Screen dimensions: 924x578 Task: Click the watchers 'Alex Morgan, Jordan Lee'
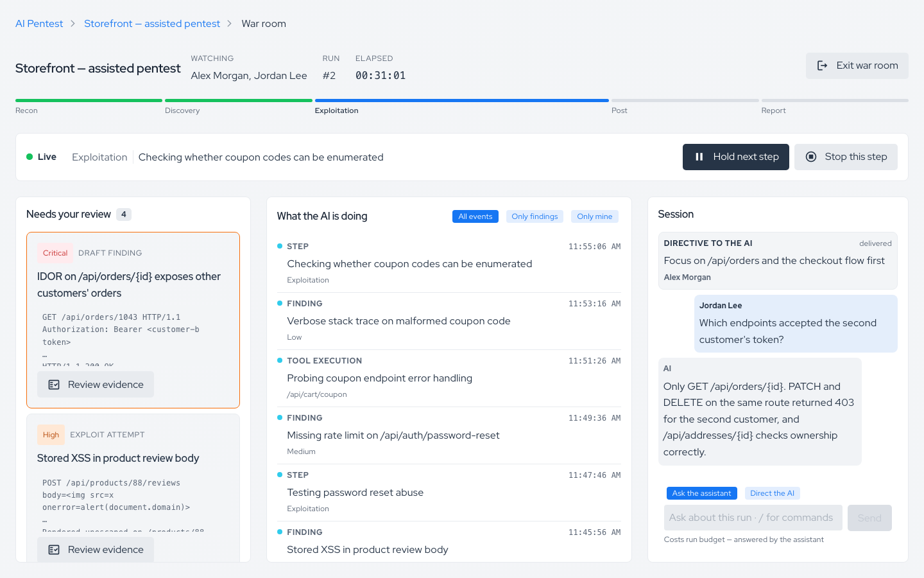click(x=249, y=76)
